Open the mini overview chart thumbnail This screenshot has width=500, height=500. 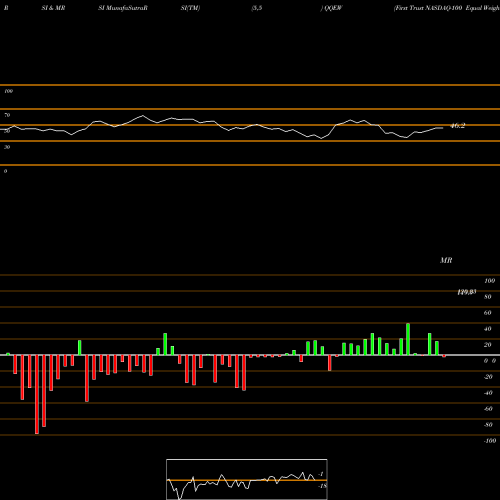(247, 479)
